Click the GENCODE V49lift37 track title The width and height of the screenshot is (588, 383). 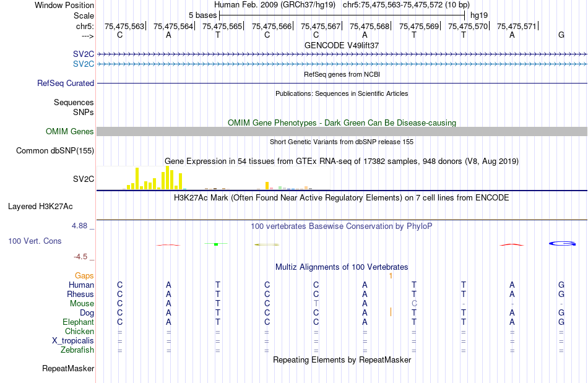pyautogui.click(x=342, y=45)
